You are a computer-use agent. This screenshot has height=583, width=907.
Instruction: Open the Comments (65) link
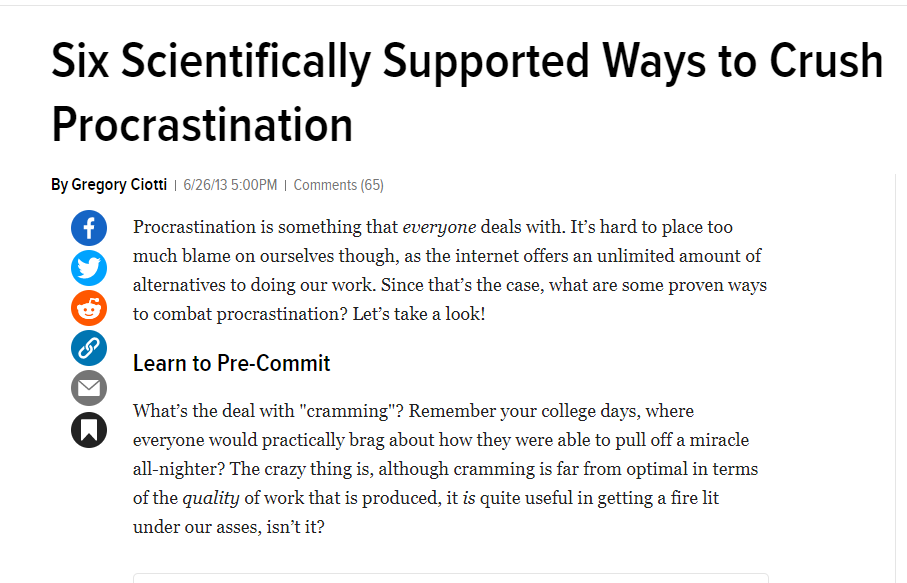click(x=338, y=185)
